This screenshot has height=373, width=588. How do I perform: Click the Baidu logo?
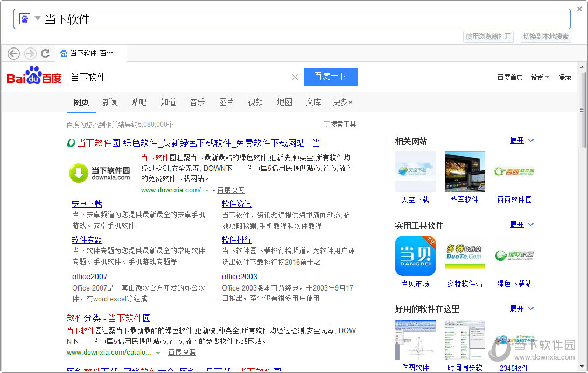[34, 77]
